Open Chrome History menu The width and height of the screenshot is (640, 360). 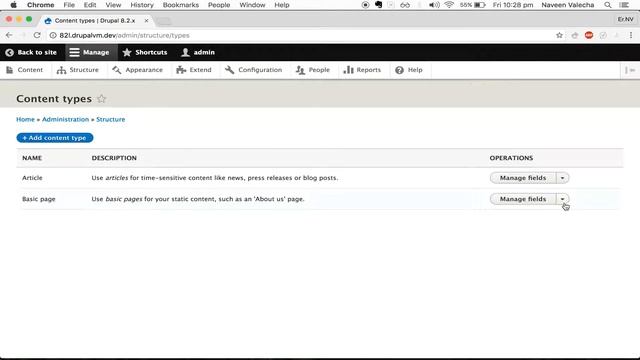click(142, 5)
